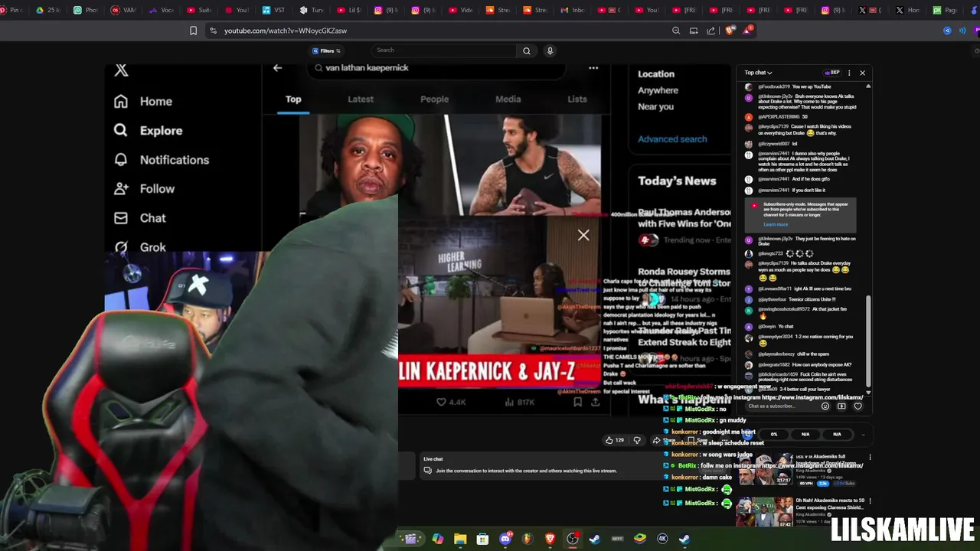Viewport: 980px width, 551px height.
Task: Open the Filters dropdown above the video
Action: click(327, 51)
